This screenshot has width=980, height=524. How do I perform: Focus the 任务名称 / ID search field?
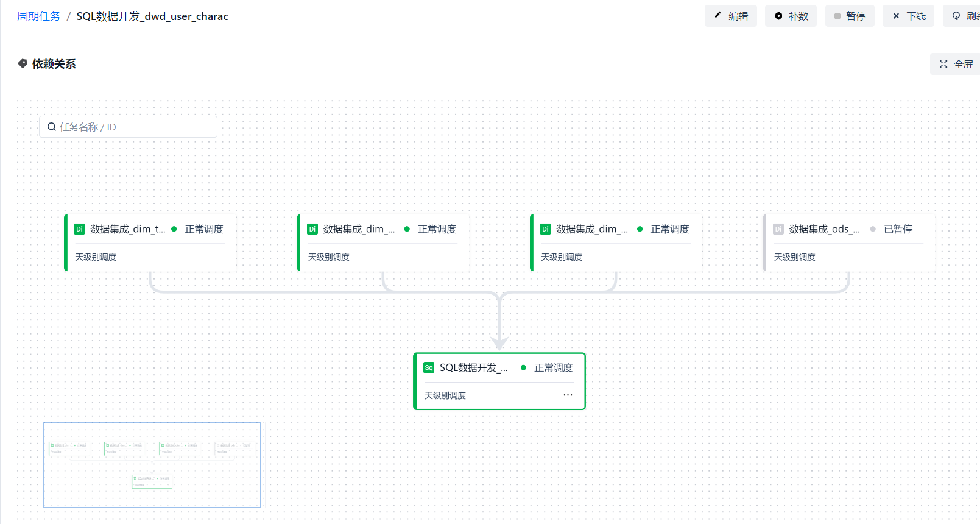click(x=134, y=127)
